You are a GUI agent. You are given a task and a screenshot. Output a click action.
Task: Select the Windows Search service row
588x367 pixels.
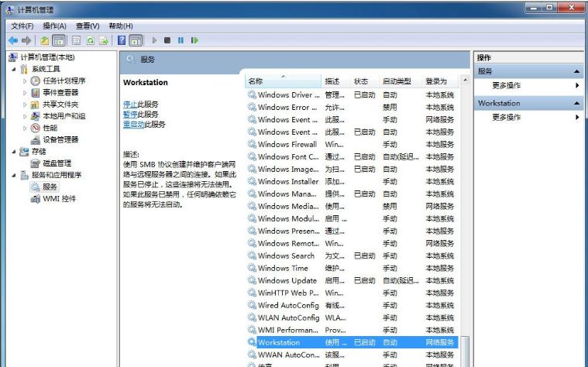click(352, 256)
